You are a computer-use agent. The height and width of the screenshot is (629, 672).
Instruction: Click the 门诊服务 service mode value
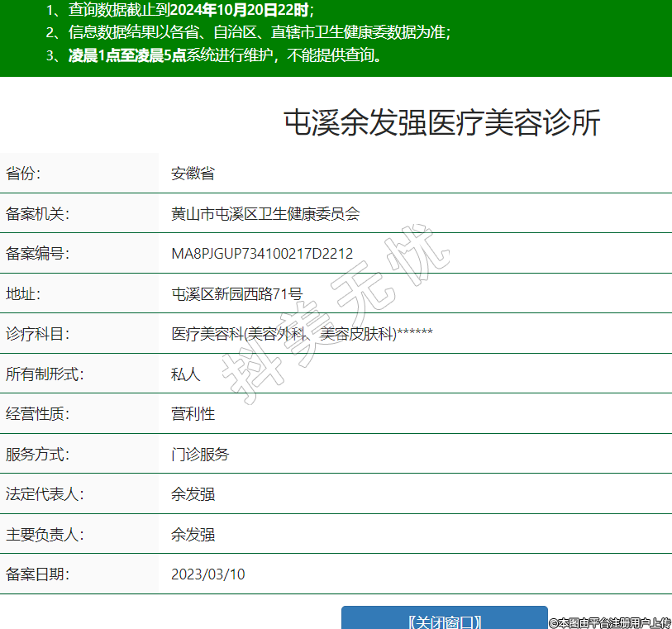(x=200, y=454)
